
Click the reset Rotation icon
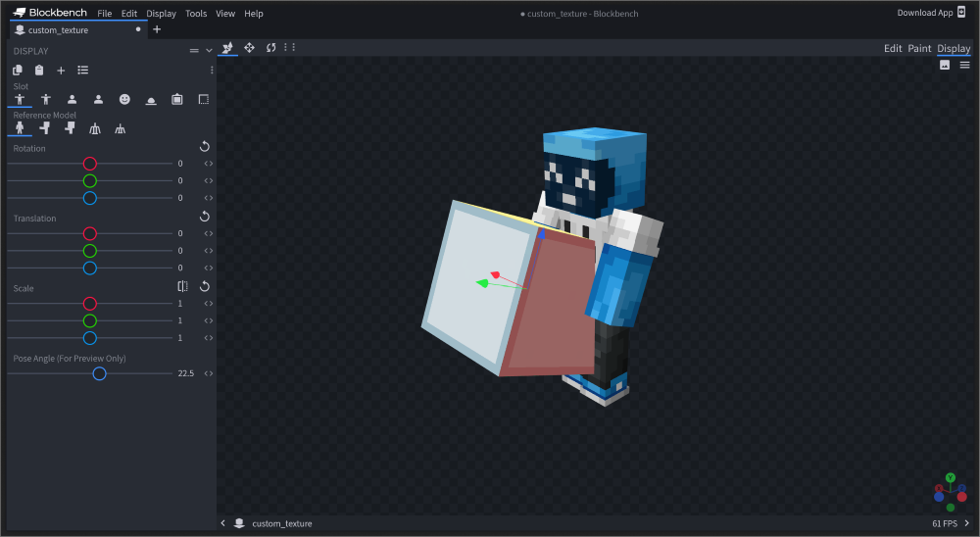coord(205,147)
